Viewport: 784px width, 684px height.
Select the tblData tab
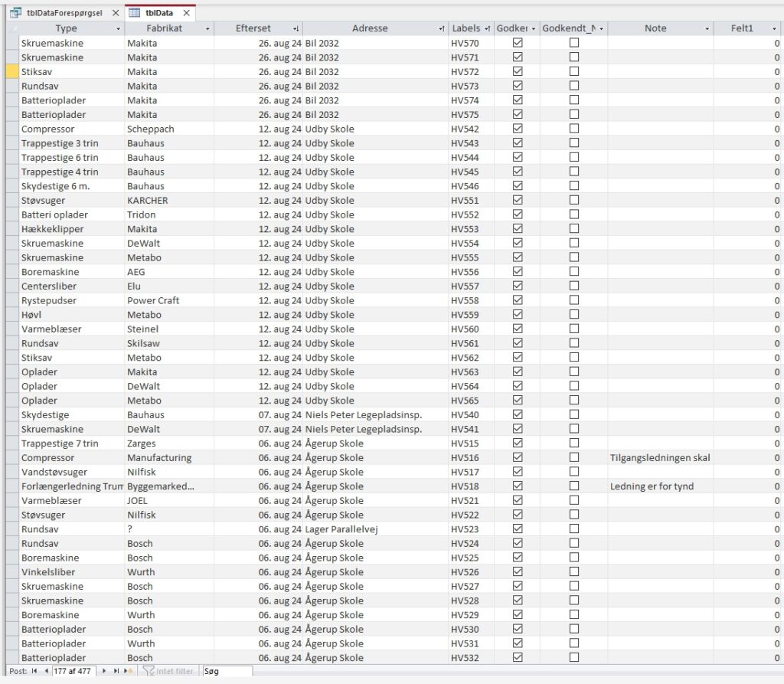coord(159,13)
